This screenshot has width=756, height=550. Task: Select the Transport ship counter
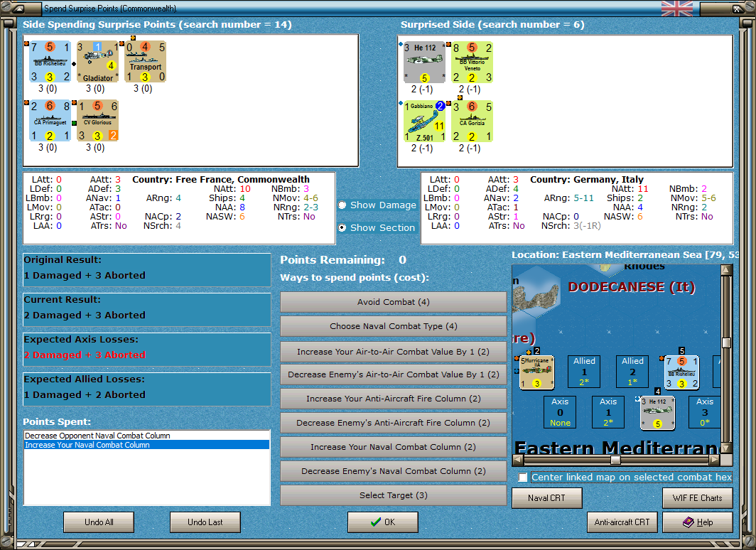click(x=146, y=62)
